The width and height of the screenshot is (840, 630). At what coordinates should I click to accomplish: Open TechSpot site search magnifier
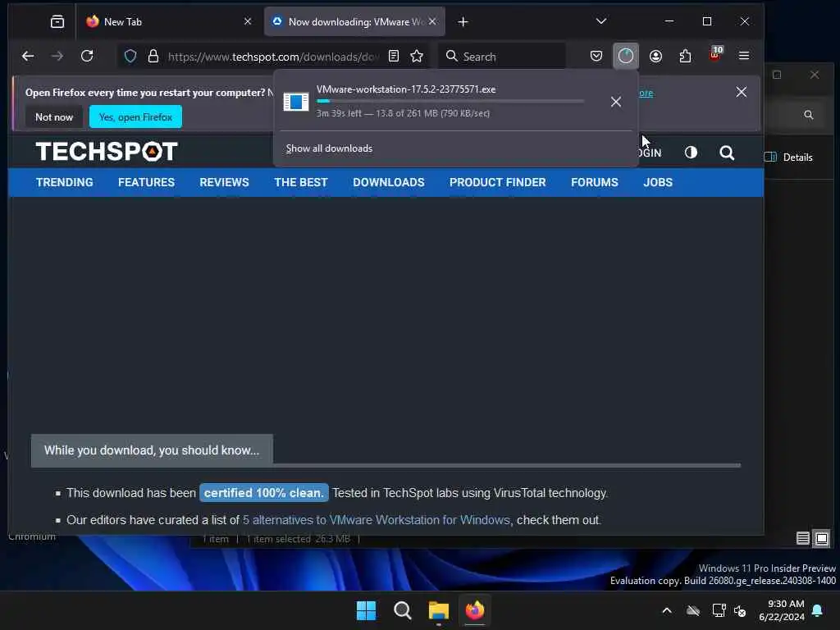[727, 153]
